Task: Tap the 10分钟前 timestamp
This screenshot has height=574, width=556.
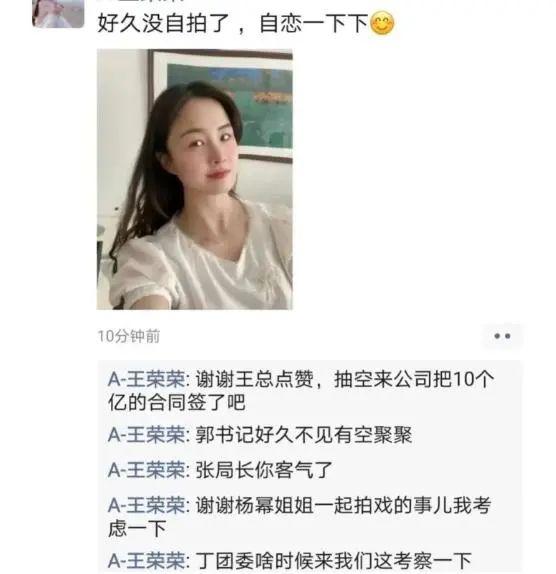Action: pyautogui.click(x=128, y=336)
